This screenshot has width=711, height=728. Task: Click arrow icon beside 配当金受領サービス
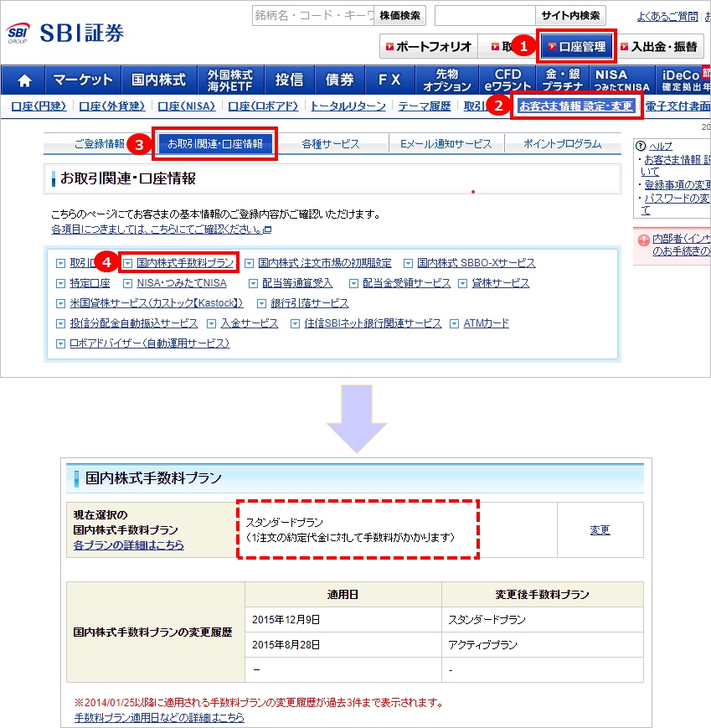point(353,284)
